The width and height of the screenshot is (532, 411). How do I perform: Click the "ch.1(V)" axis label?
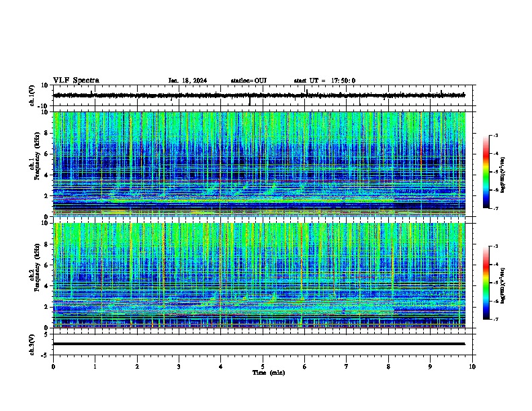(x=32, y=95)
